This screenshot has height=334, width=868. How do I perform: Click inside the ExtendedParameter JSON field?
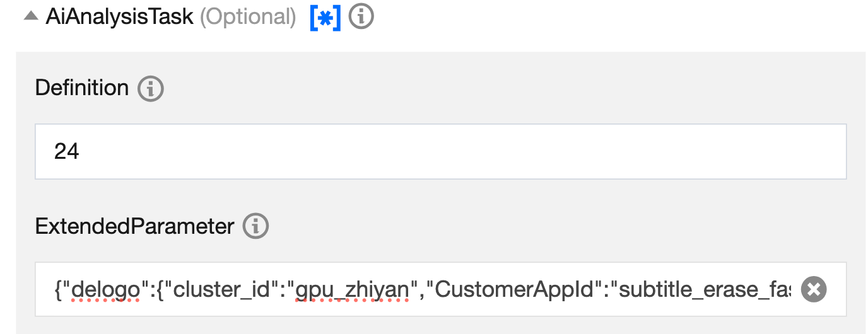[416, 289]
